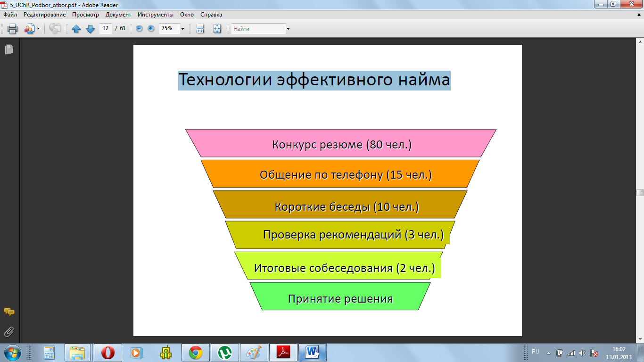Go to next page with down arrow
The height and width of the screenshot is (362, 644).
(x=90, y=29)
